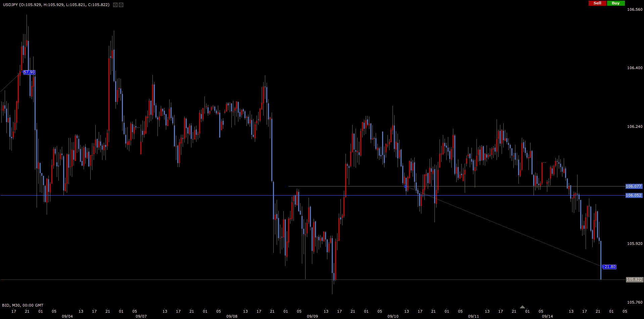The width and height of the screenshot is (644, 319).
Task: Click the 09/04 date label
Action: [x=67, y=316]
